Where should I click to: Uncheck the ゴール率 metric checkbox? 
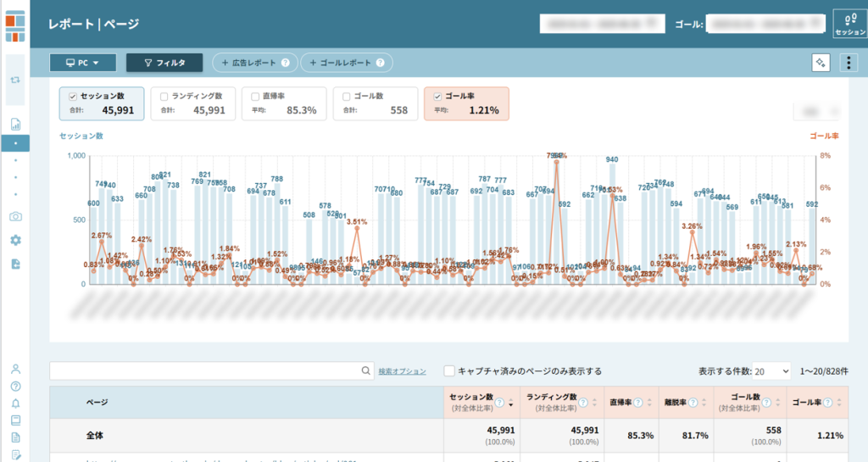(437, 97)
